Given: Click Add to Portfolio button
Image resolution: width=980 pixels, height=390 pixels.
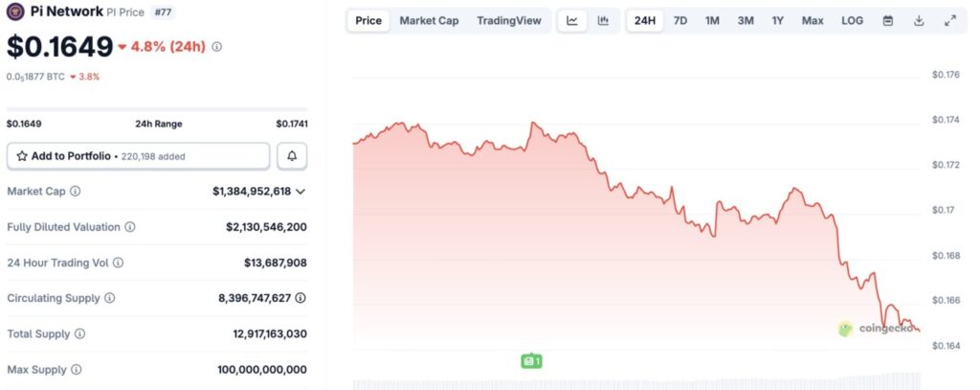Looking at the screenshot, I should point(138,155).
